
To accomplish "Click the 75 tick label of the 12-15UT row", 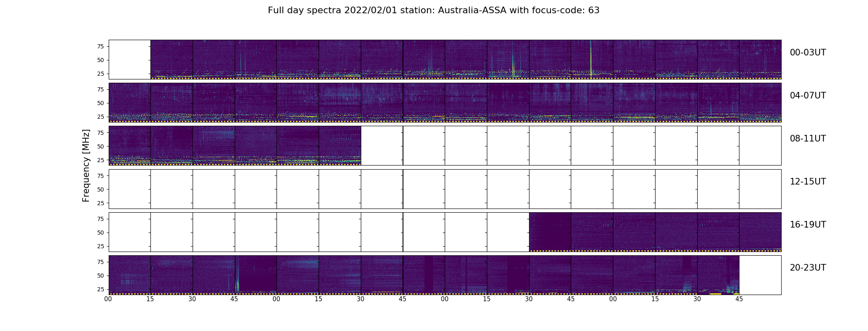I will click(x=100, y=176).
